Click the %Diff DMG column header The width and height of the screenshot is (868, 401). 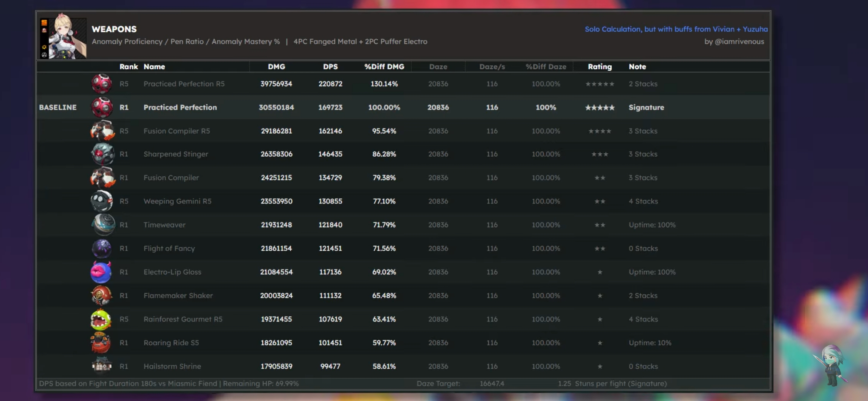coord(384,67)
